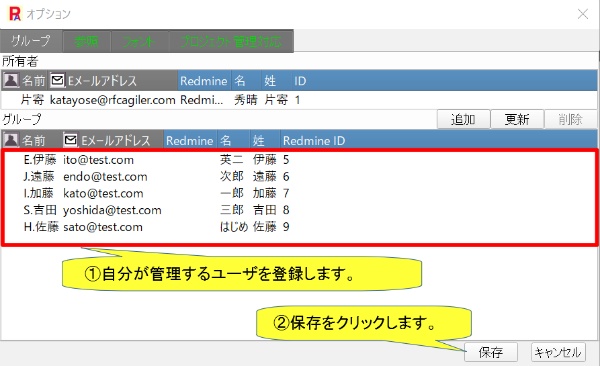600x366 pixels.
Task: Click the first name 英二
Action: [232, 160]
